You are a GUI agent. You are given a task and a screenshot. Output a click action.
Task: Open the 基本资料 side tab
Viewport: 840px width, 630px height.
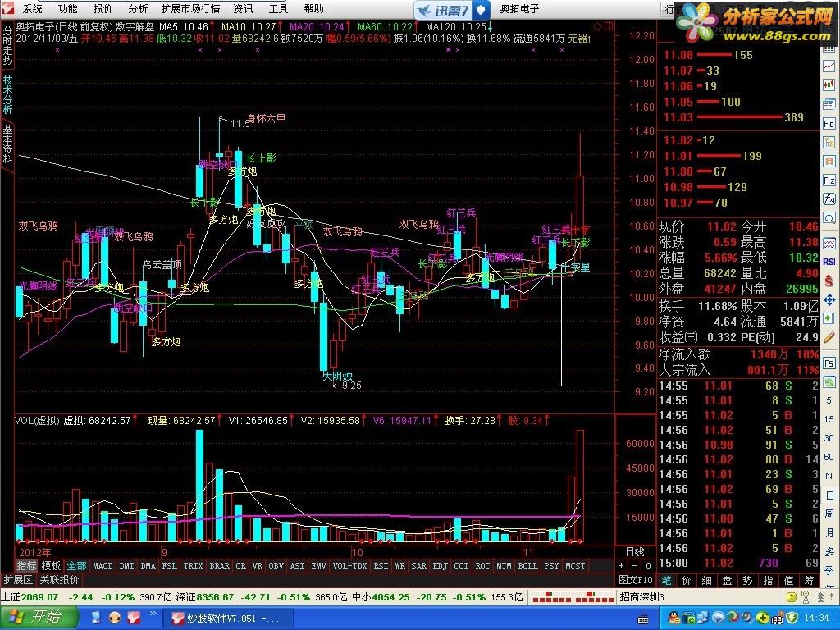click(7, 144)
